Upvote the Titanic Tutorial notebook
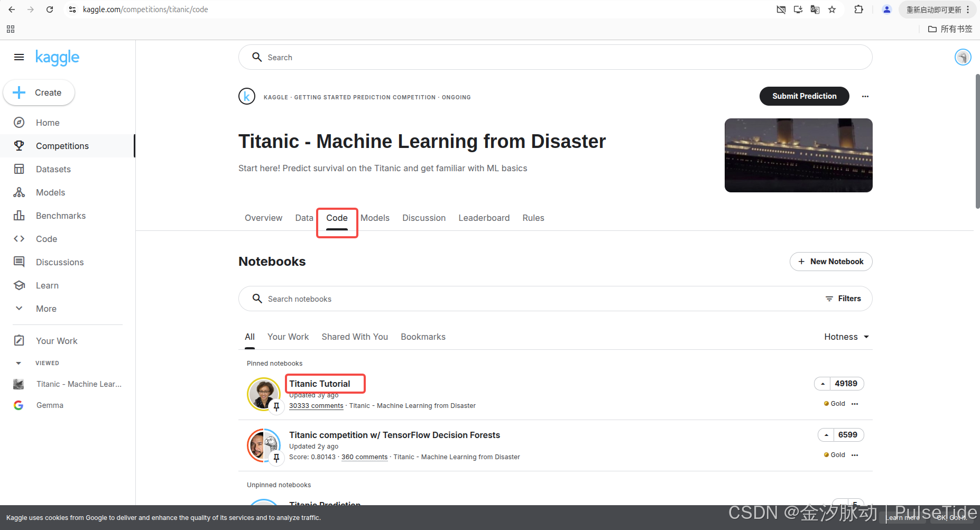Image resolution: width=980 pixels, height=530 pixels. click(822, 384)
